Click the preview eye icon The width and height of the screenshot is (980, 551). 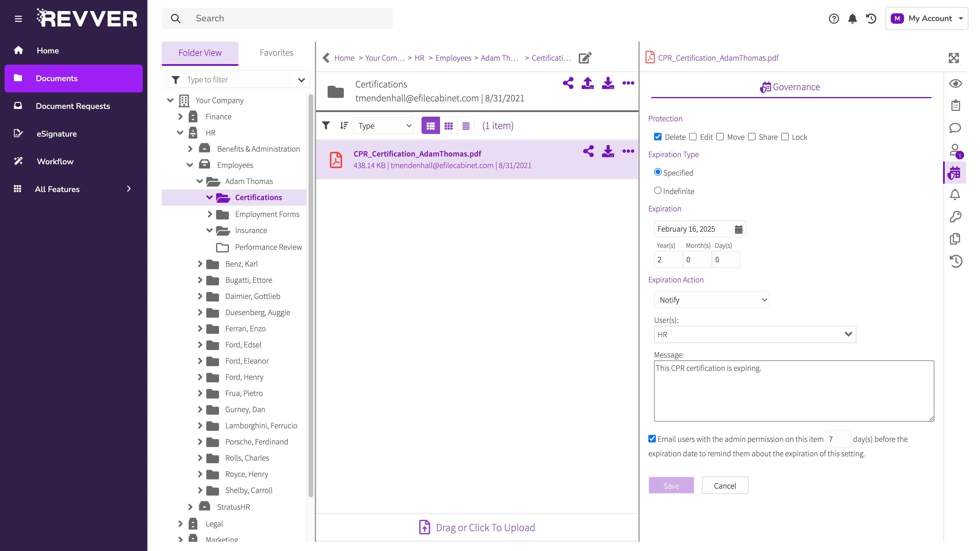955,83
